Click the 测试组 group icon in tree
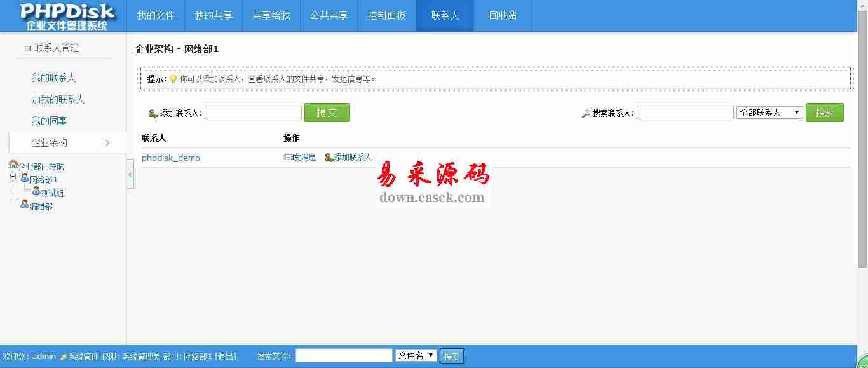 tap(36, 191)
